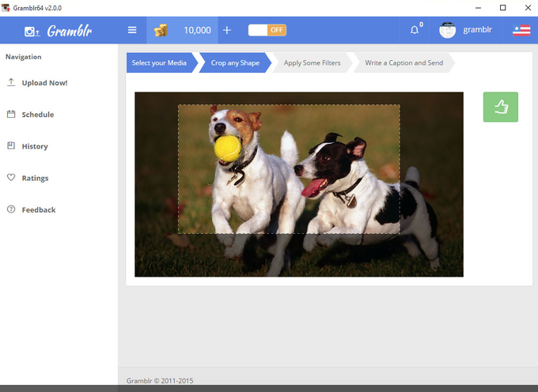Click the gold coins icon
538x392 pixels.
tap(161, 31)
